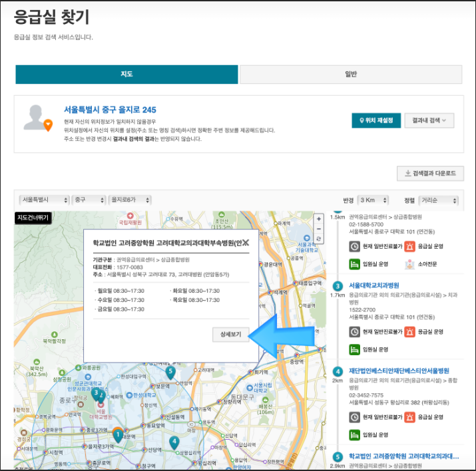Expand the 을지로6가 neighborhood dropdown

click(130, 200)
